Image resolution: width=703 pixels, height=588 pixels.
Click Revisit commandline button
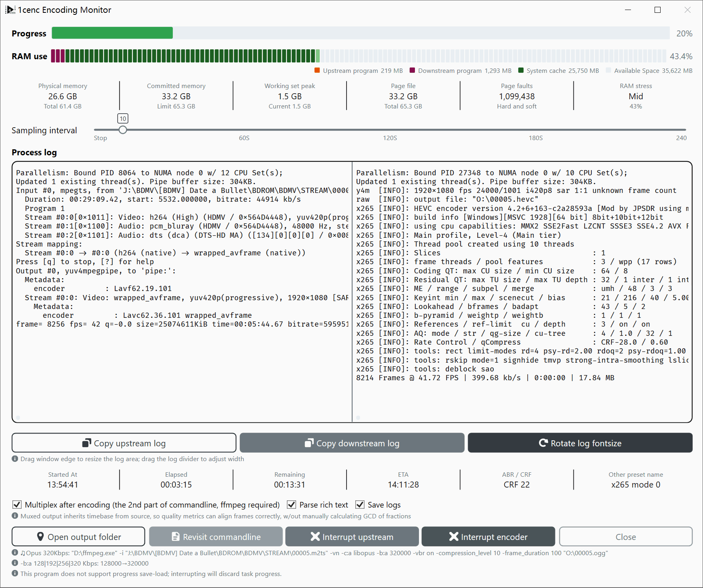click(216, 537)
